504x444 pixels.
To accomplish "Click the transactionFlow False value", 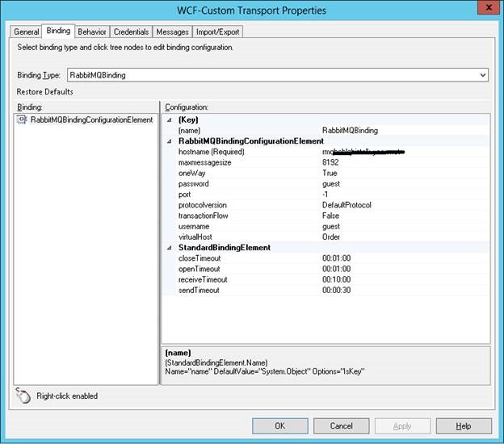I will pyautogui.click(x=331, y=216).
